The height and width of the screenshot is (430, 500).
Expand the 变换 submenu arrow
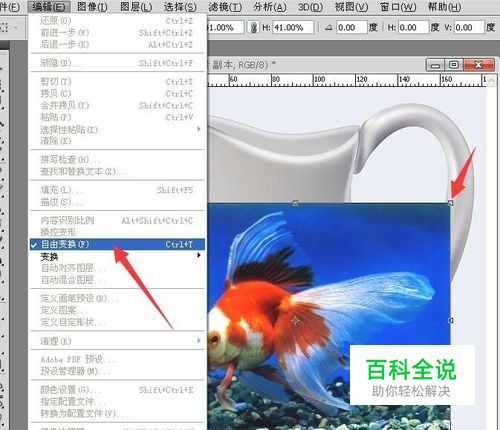pos(199,255)
